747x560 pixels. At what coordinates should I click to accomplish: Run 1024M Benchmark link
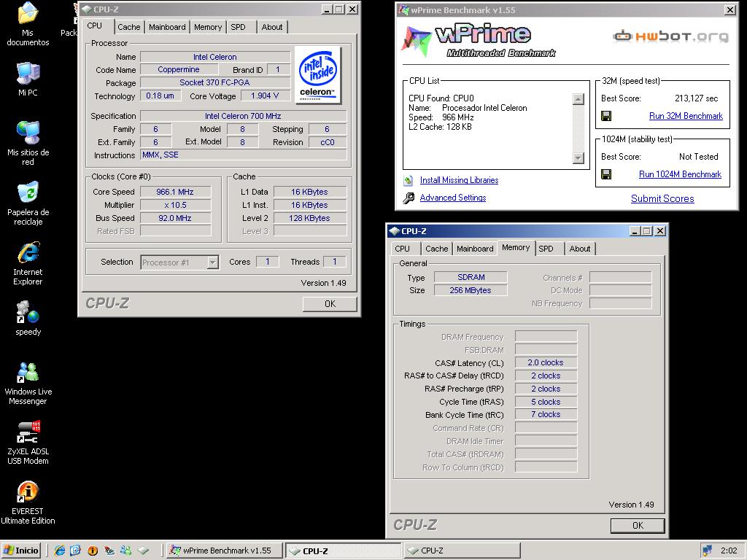click(x=681, y=174)
